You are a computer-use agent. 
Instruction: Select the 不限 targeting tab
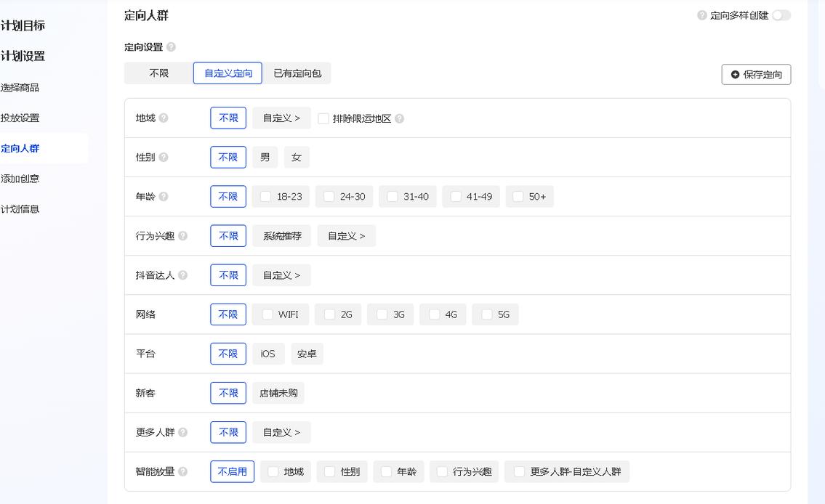click(x=159, y=73)
